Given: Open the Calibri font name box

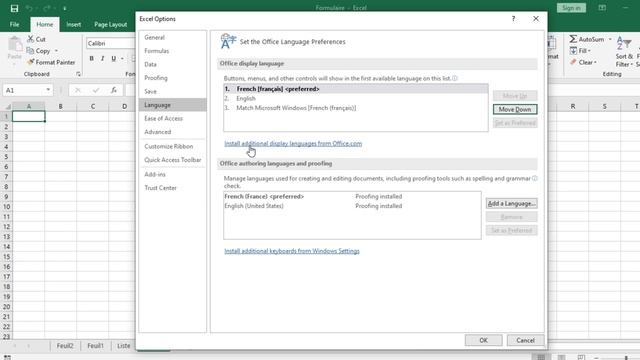Looking at the screenshot, I should tap(111, 43).
